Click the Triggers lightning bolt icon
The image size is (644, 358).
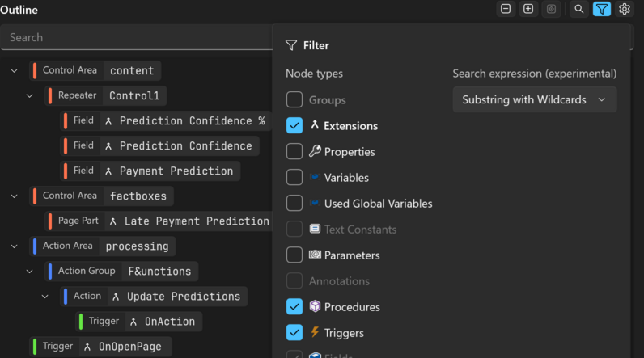pyautogui.click(x=315, y=332)
